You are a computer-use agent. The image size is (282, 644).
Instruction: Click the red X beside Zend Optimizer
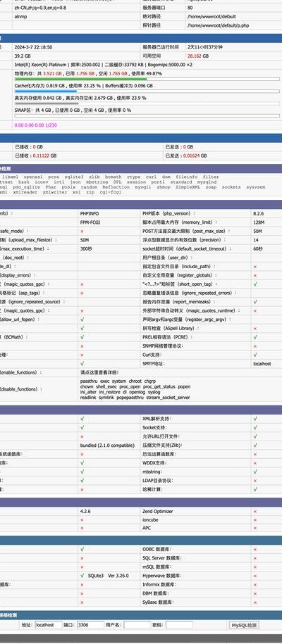(255, 512)
